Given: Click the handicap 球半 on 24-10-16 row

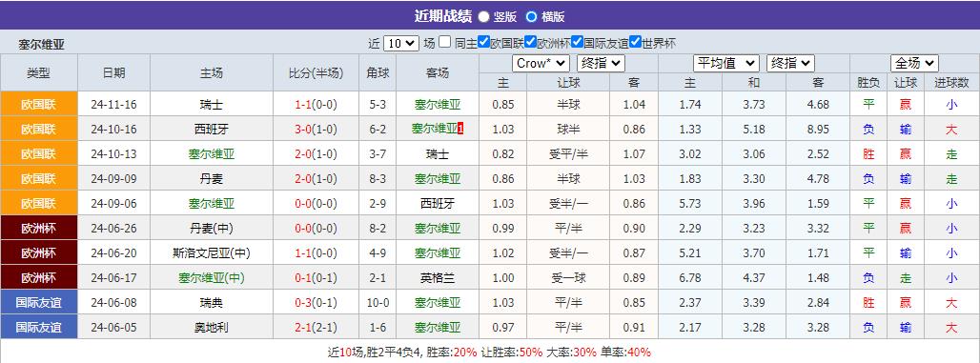Looking at the screenshot, I should [x=569, y=130].
